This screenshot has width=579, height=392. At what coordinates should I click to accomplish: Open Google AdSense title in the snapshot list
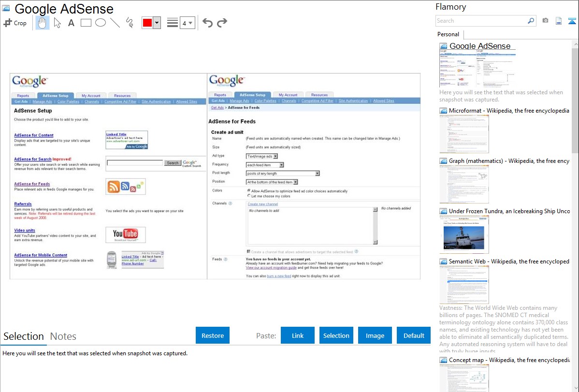(x=480, y=46)
